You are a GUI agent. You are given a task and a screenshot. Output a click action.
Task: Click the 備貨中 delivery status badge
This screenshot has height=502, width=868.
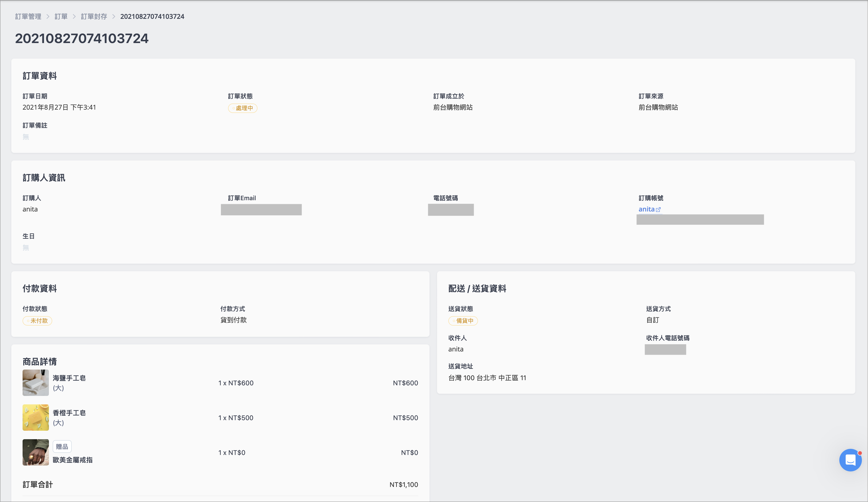(463, 321)
